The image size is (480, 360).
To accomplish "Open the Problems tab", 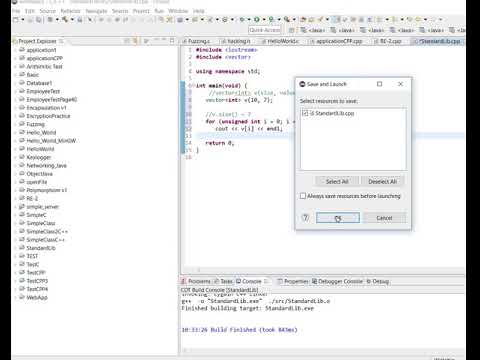I will click(196, 281).
